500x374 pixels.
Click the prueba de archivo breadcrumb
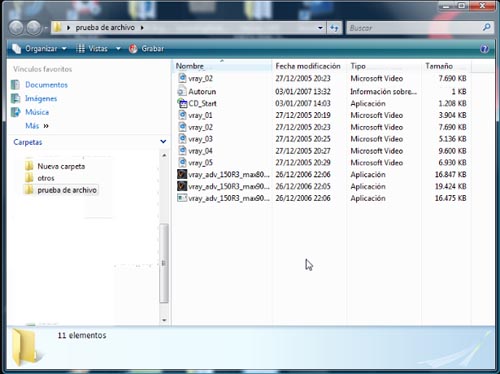click(x=105, y=28)
